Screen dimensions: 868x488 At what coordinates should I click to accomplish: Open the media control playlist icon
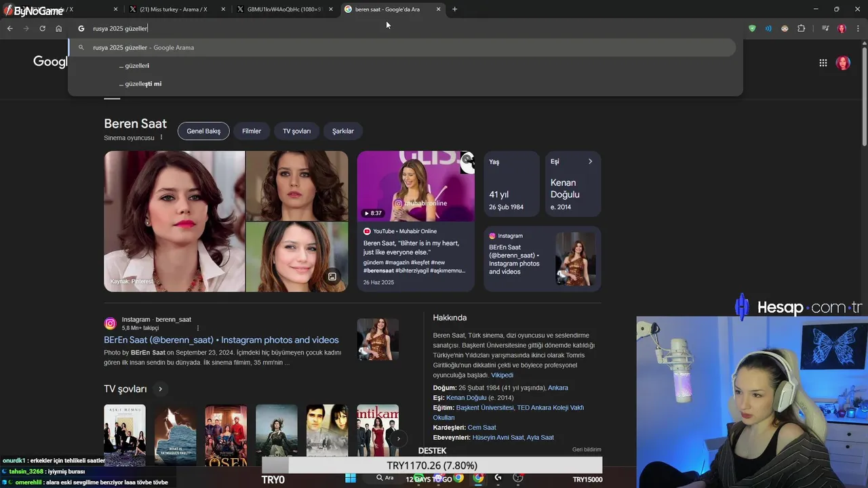tap(825, 28)
